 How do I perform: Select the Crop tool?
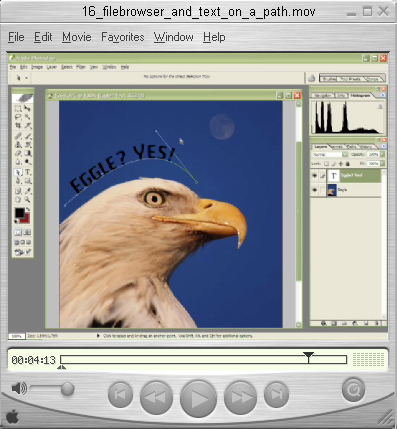(18, 126)
